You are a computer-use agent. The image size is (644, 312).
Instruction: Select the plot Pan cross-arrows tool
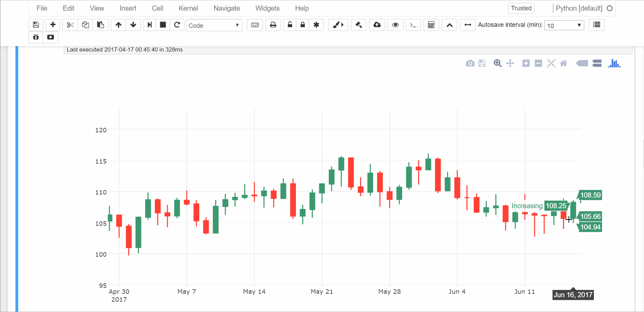510,63
